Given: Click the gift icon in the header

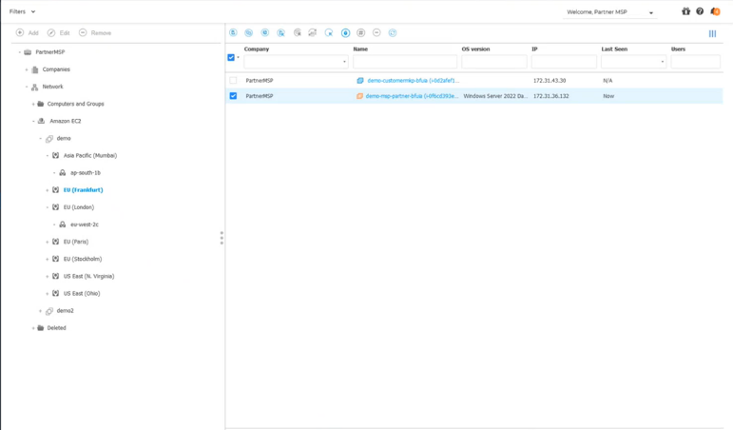Looking at the screenshot, I should click(x=686, y=12).
